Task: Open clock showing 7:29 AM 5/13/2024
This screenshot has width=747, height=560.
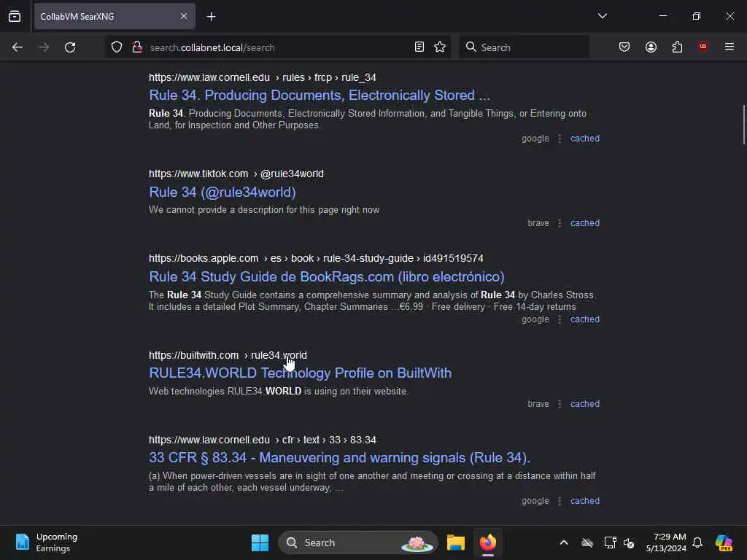Action: click(x=666, y=542)
